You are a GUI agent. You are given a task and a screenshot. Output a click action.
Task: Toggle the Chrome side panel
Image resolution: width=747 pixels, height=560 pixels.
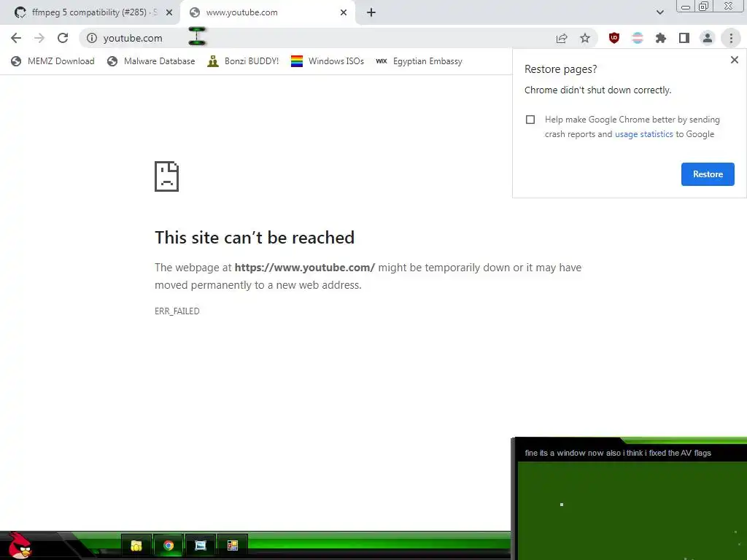click(x=684, y=38)
